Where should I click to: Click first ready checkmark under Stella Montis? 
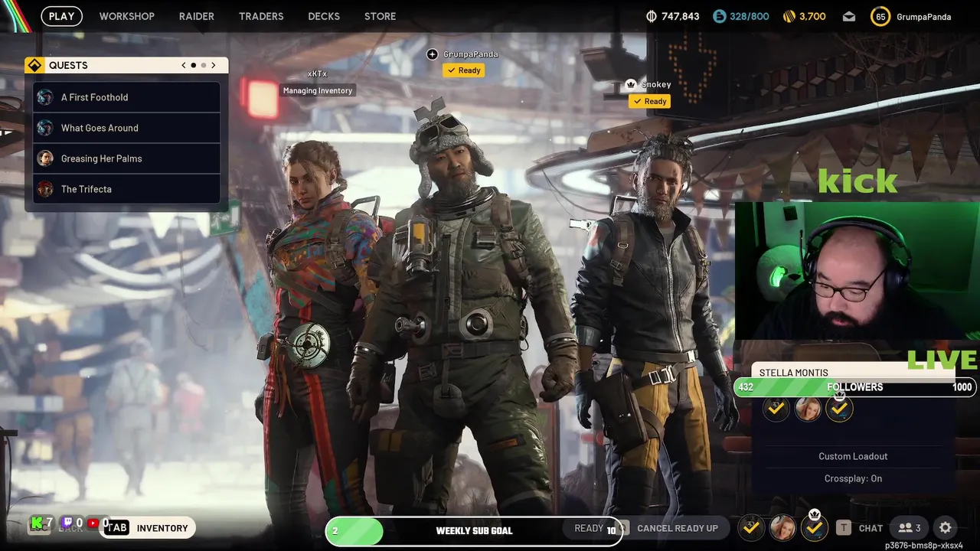pyautogui.click(x=776, y=409)
